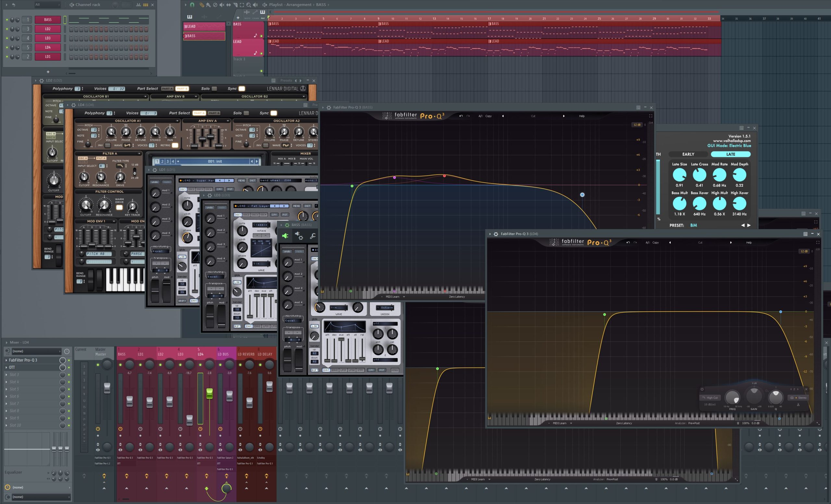Screen dimensions: 831x504
Task: Toggle playlist snap magnet icon
Action: 192,5
